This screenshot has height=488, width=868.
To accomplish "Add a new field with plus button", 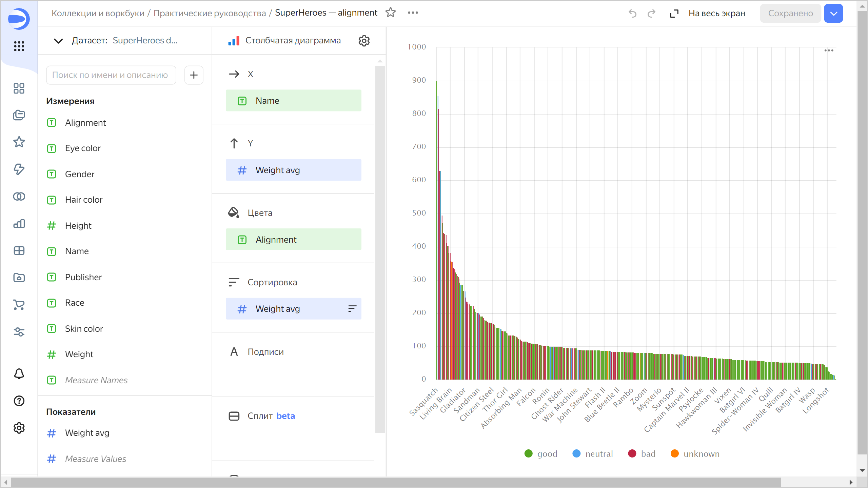I will pos(194,75).
